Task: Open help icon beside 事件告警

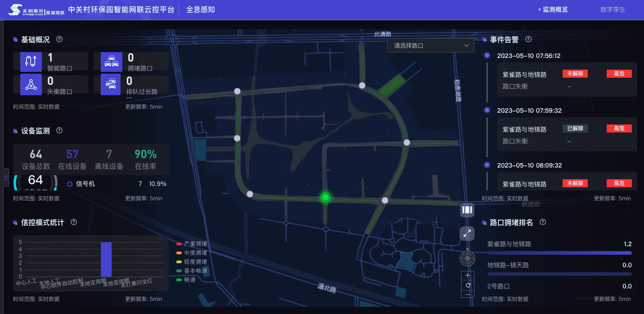Action: click(x=528, y=40)
